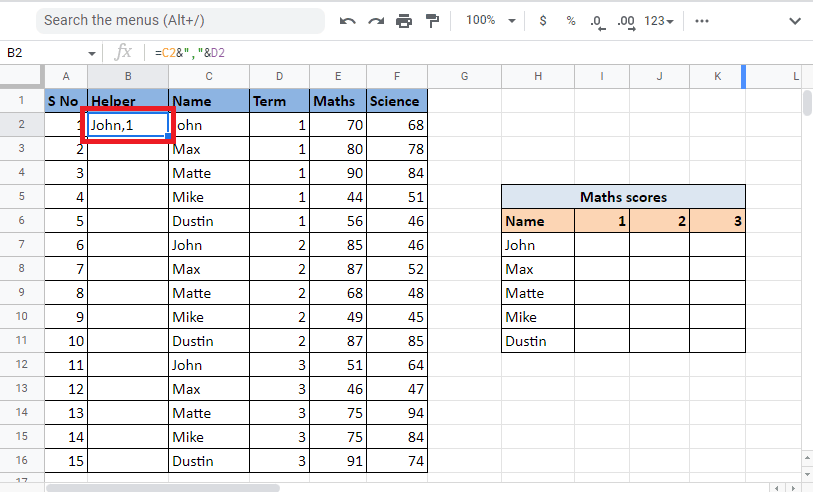813x492 pixels.
Task: Select column G header
Action: click(465, 77)
